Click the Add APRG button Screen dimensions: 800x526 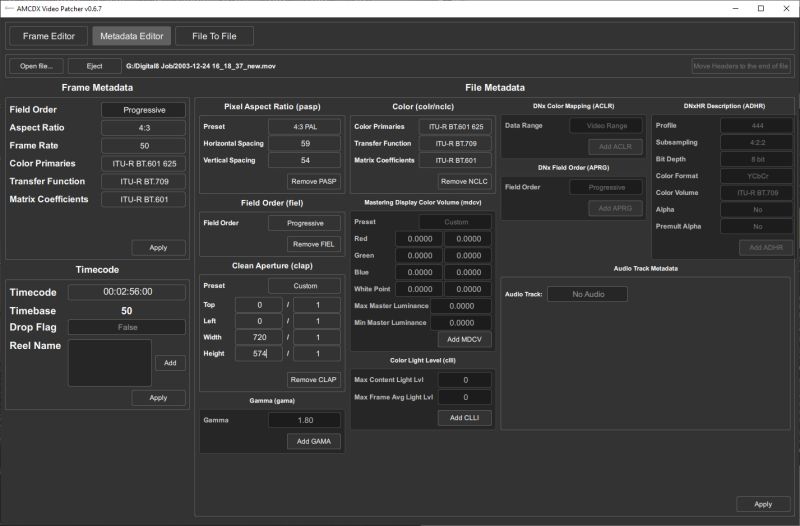pyautogui.click(x=615, y=208)
